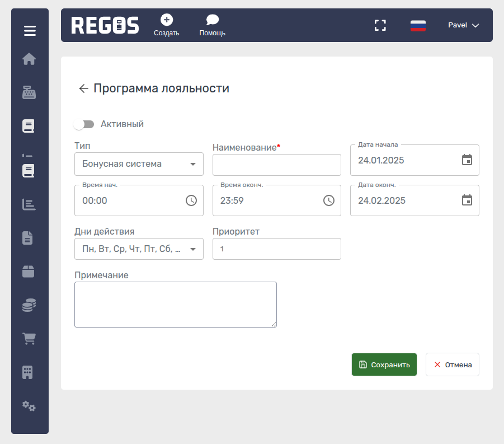Viewport: 504px width, 444px height.
Task: Open calendar picker for Дата начала
Action: click(467, 160)
